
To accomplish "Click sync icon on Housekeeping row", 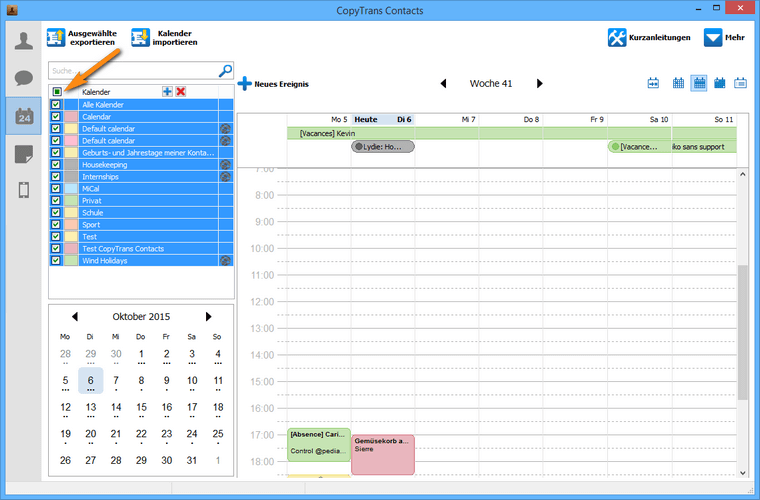I will coord(225,165).
